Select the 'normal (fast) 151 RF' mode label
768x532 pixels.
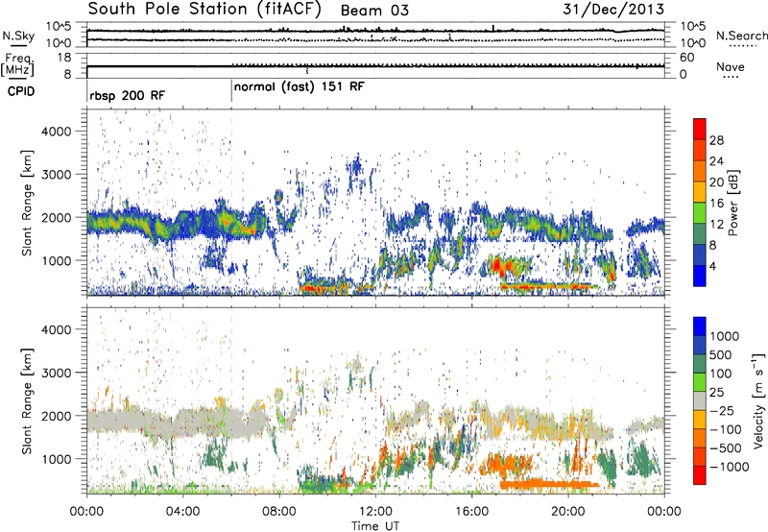pos(300,87)
